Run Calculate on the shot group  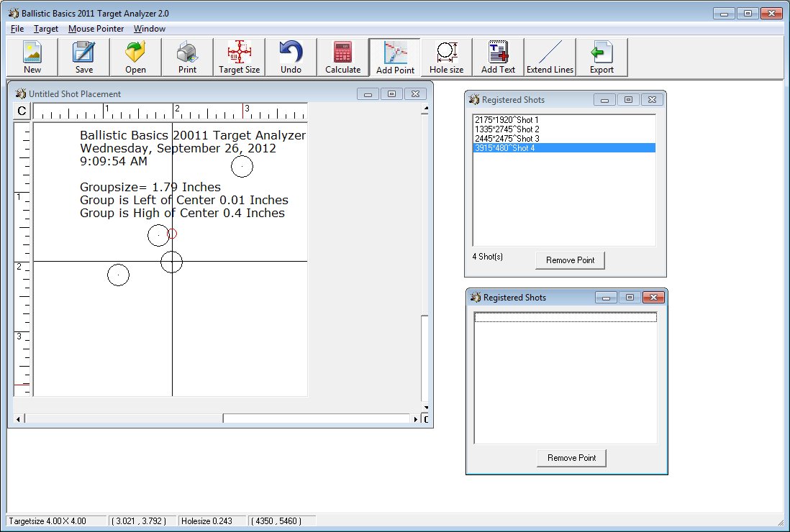point(342,57)
